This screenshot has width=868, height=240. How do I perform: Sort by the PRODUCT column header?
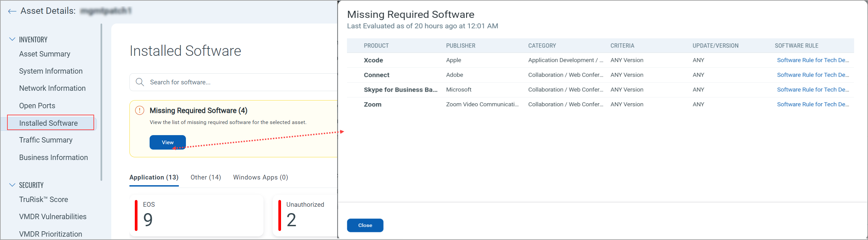376,46
